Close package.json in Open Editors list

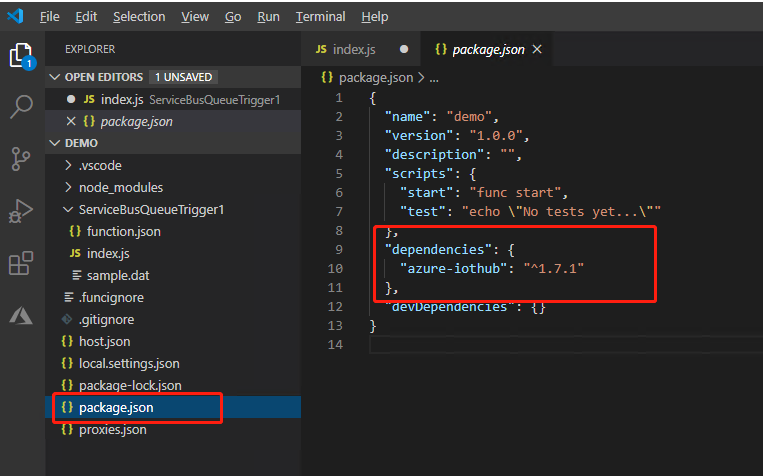click(70, 122)
